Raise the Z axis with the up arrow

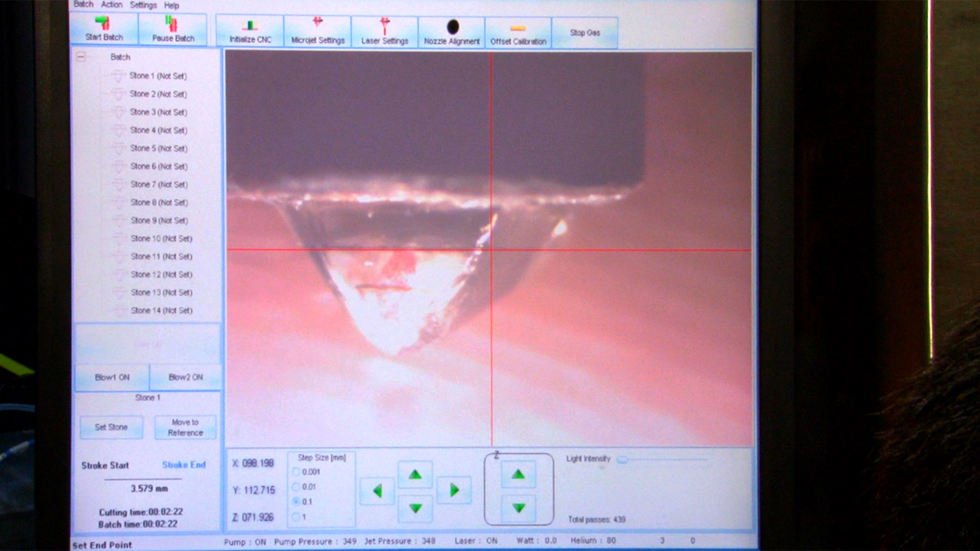coord(518,474)
